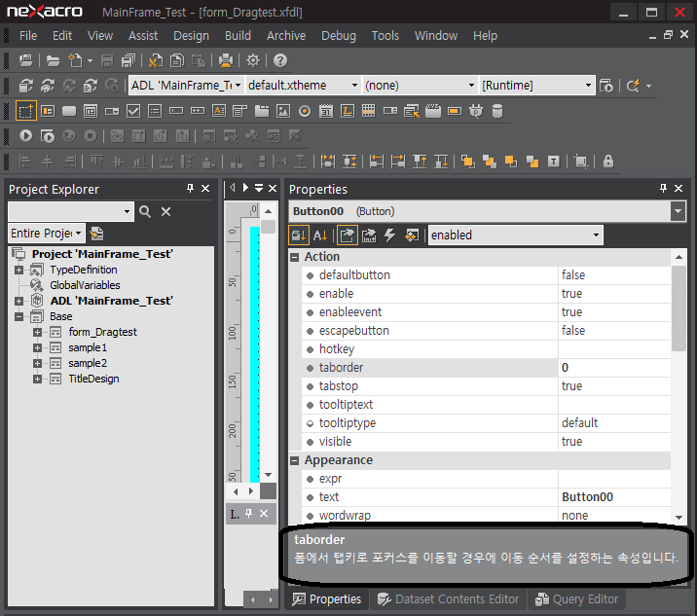Image resolution: width=697 pixels, height=616 pixels.
Task: Expand the form_Dragtest tree node
Action: click(x=37, y=333)
